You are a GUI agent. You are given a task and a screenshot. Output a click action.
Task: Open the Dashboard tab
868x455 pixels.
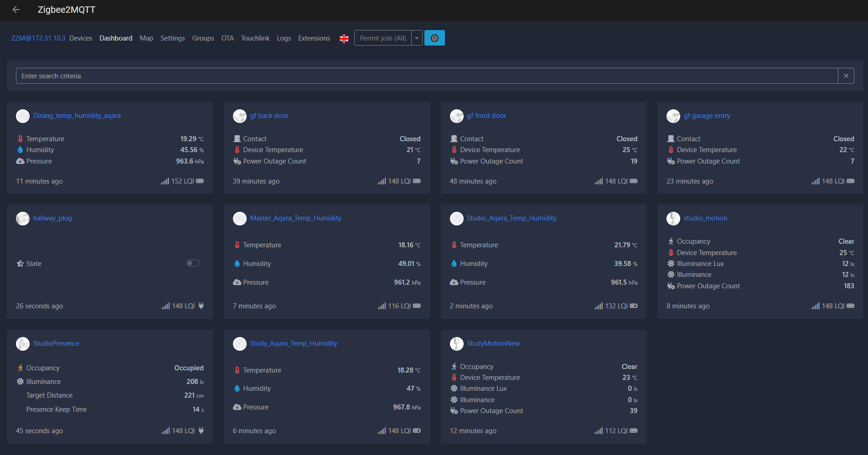[116, 38]
